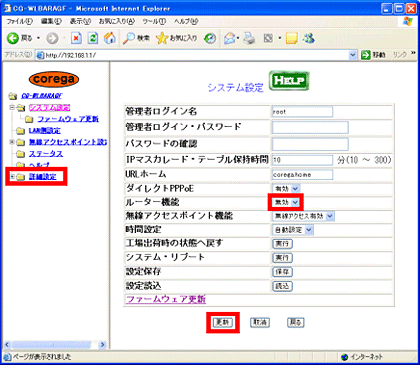Click the Forward arrow icon
420x365 pixels.
[52, 39]
